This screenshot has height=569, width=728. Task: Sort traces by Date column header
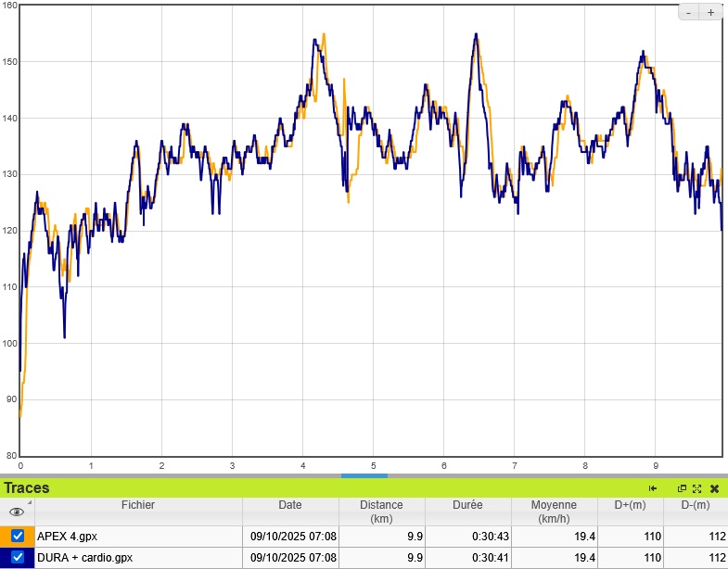(289, 505)
